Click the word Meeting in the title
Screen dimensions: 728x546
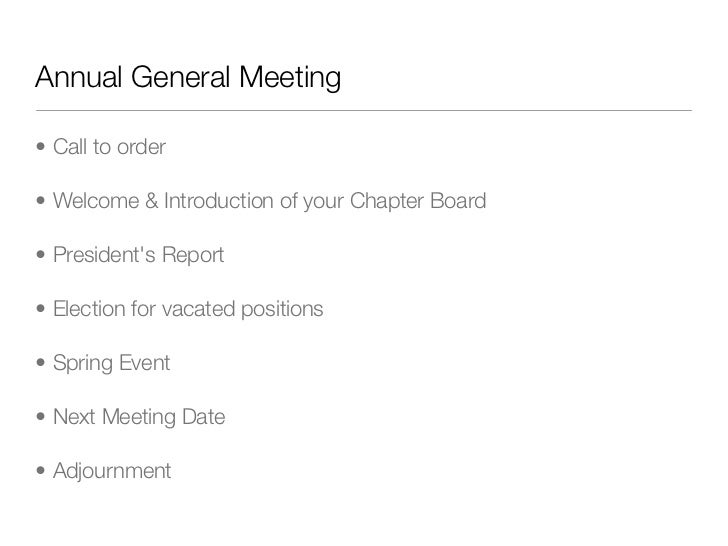[x=290, y=77]
